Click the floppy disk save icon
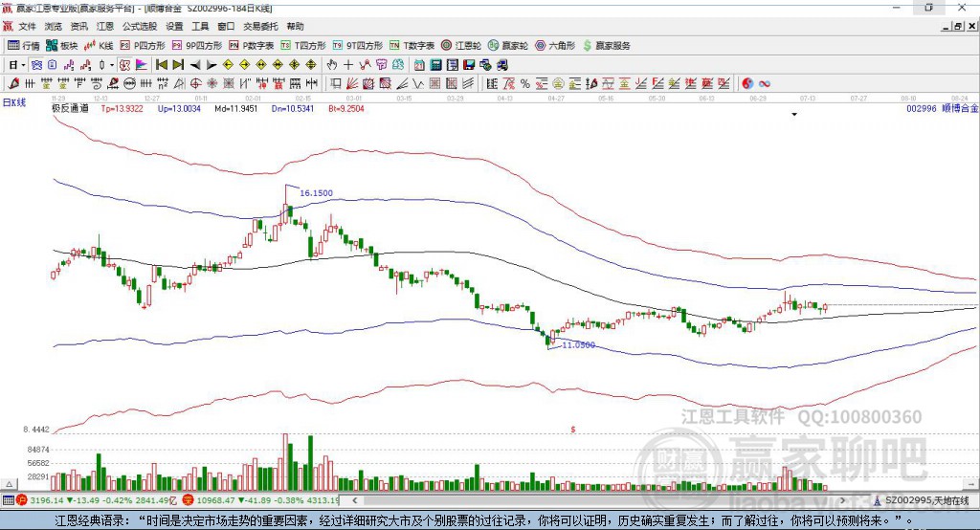Screen dimensions: 980x530 469,65
